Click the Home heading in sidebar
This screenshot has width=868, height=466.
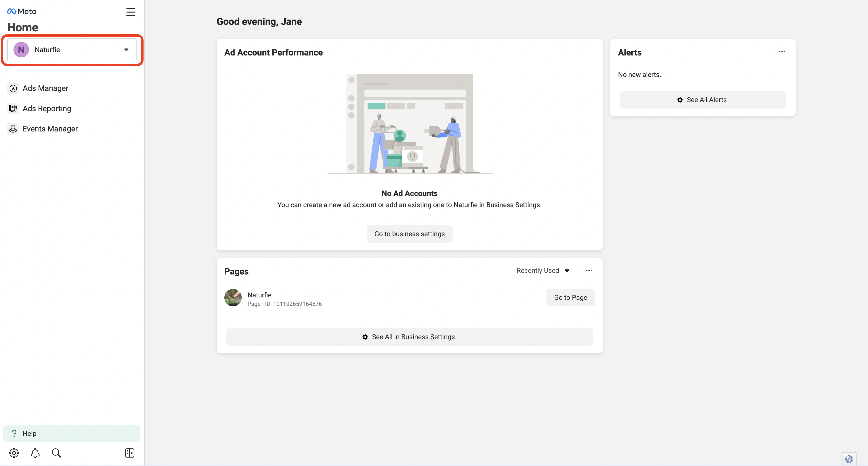[23, 27]
